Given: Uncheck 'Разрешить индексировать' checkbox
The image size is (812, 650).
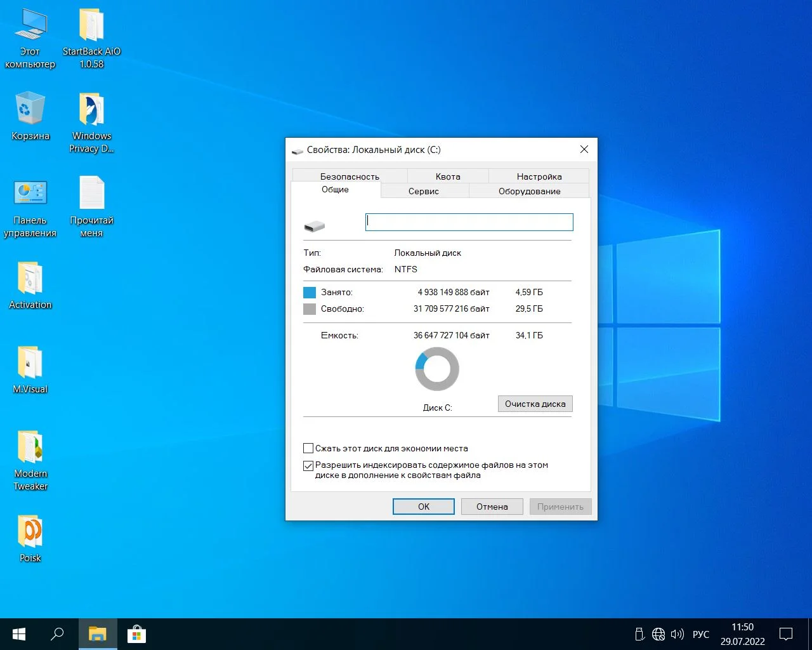Looking at the screenshot, I should tap(308, 465).
